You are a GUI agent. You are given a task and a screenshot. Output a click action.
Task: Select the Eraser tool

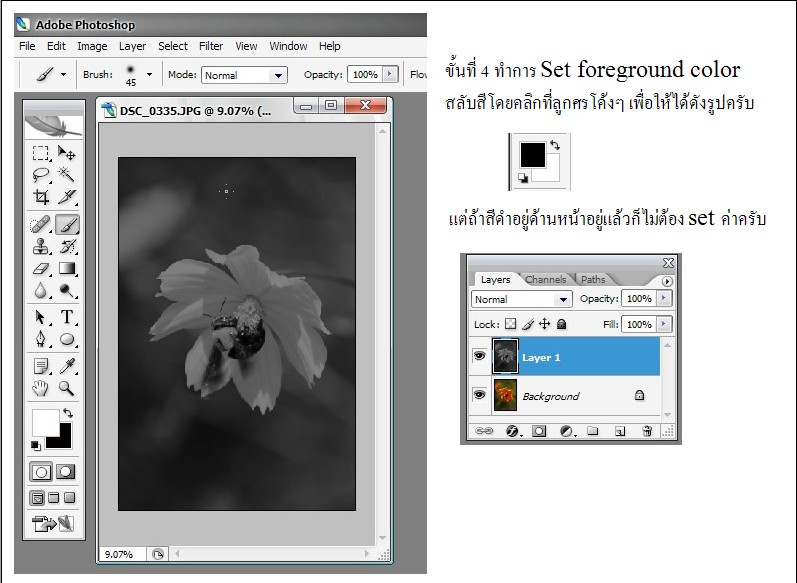tap(41, 268)
